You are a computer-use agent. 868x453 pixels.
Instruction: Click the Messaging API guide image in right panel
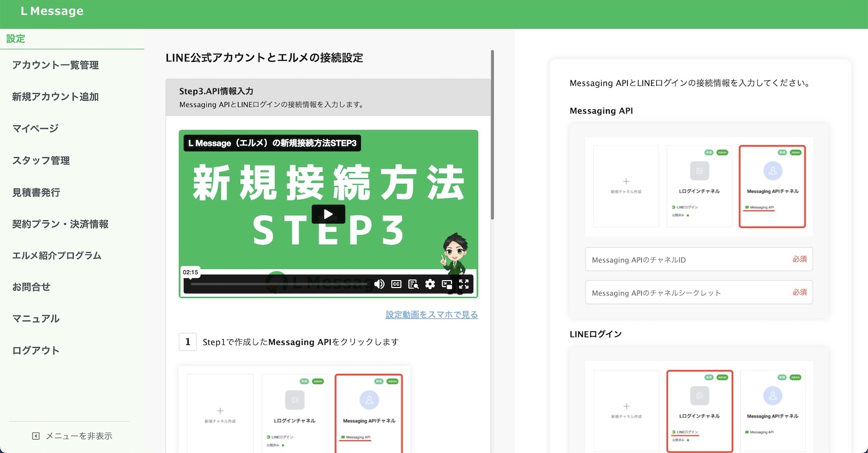pos(699,186)
